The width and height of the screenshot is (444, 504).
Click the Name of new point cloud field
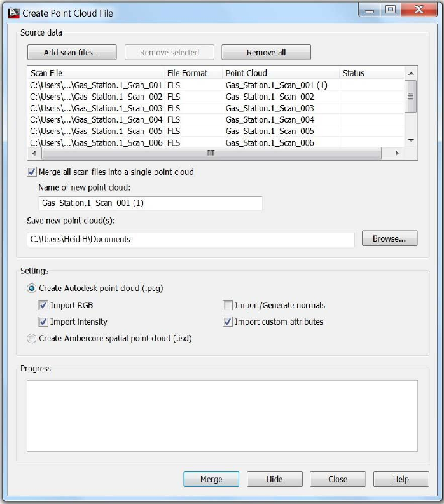[x=150, y=203]
